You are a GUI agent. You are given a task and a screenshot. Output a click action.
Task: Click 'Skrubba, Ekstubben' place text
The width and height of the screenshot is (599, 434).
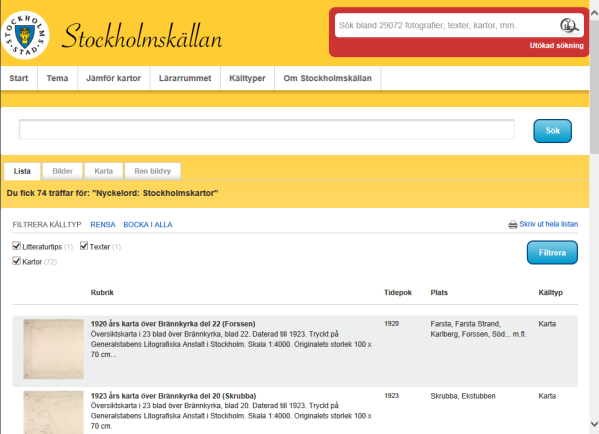click(463, 396)
